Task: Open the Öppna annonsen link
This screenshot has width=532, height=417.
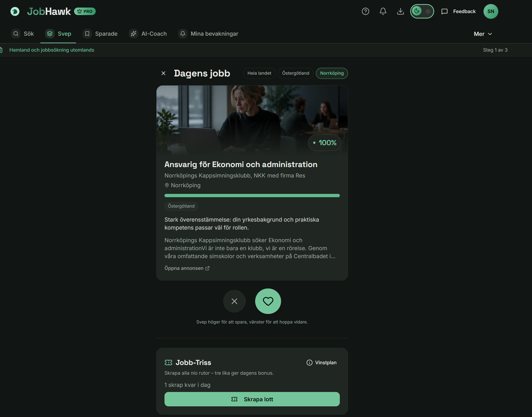Action: [187, 268]
